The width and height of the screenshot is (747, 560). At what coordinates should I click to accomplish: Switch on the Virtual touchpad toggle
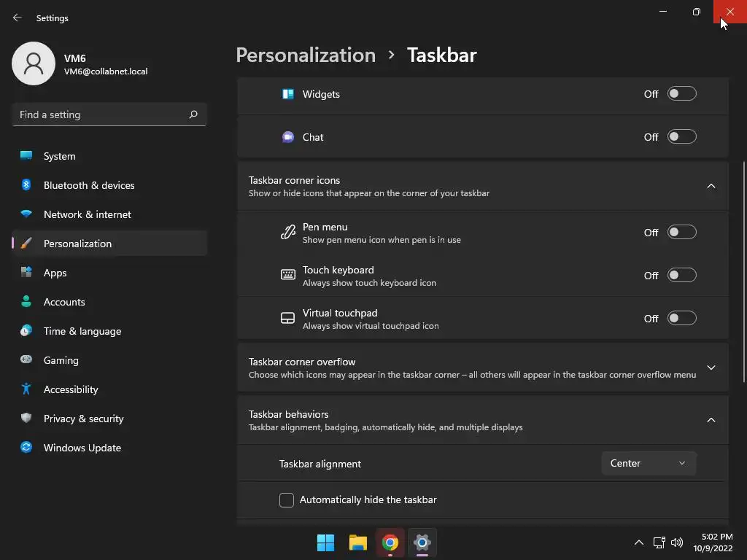coord(682,319)
